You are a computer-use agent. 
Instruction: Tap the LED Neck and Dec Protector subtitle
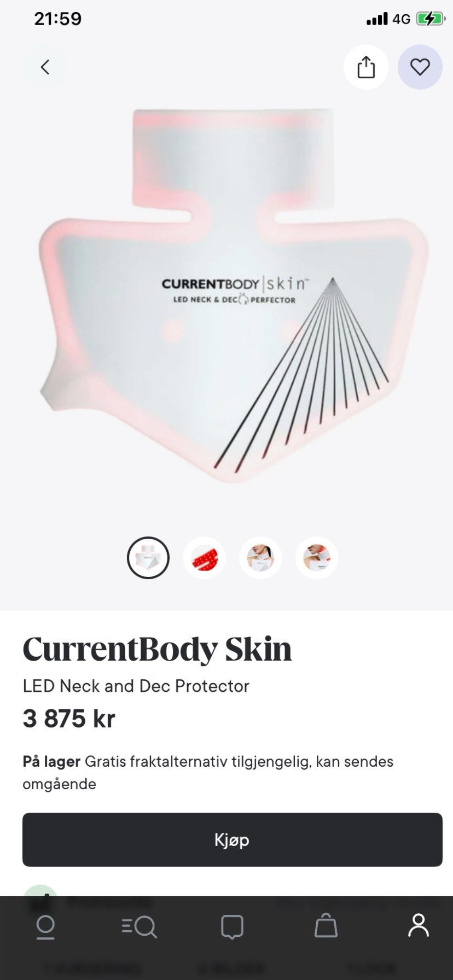[x=136, y=686]
